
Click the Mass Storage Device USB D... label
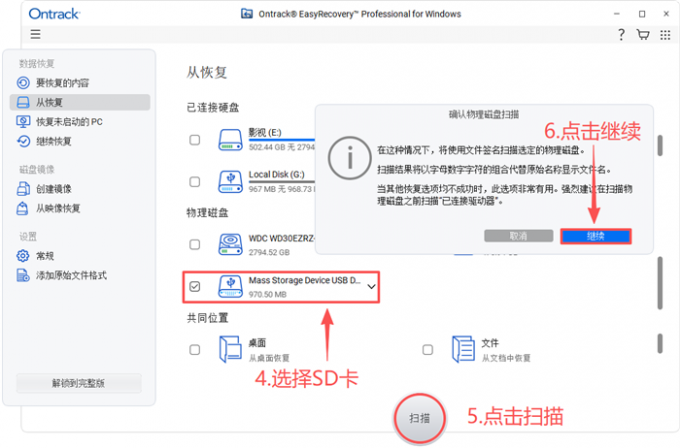pos(304,281)
